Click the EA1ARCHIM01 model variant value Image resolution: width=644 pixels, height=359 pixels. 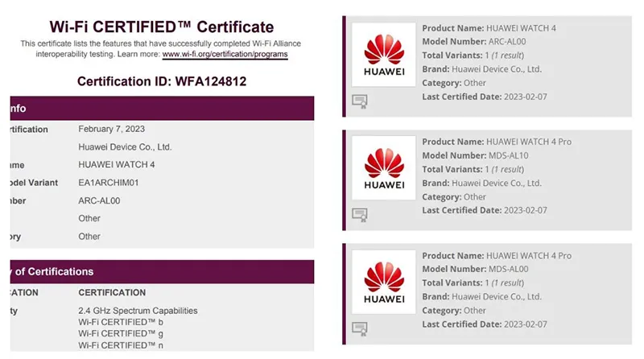(109, 183)
